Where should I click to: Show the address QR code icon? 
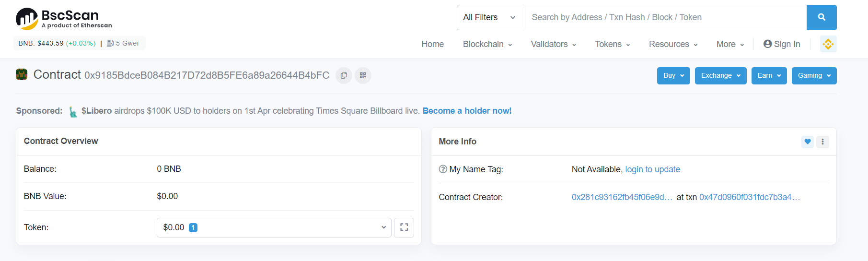[363, 75]
